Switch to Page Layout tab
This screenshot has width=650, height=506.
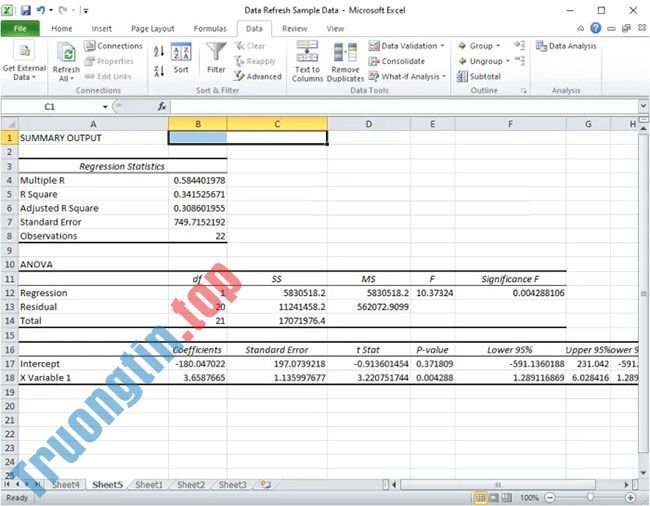click(153, 28)
